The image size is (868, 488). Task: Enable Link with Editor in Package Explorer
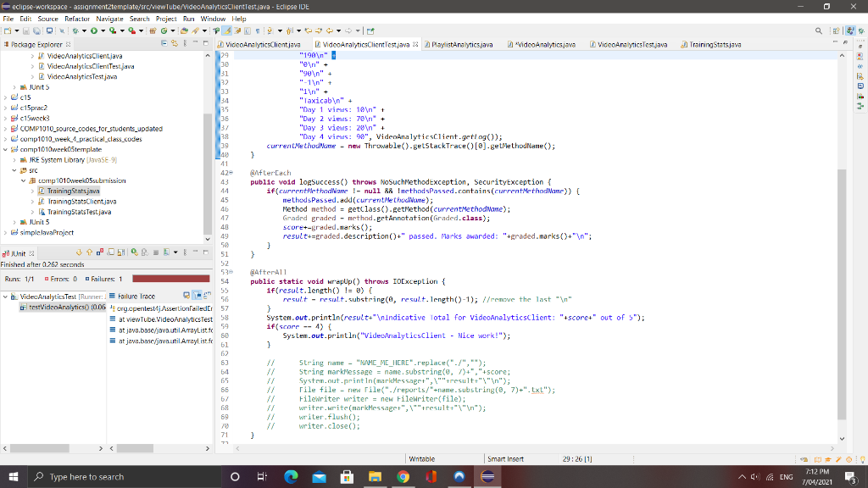click(x=175, y=43)
